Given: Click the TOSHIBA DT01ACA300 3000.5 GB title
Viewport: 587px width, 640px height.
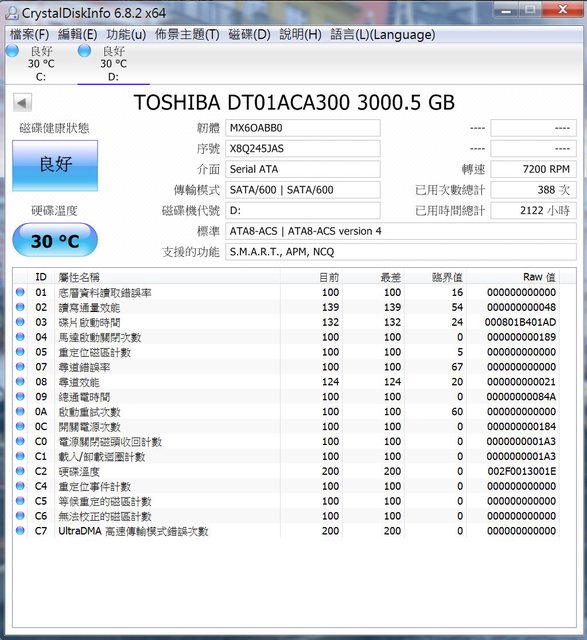Looking at the screenshot, I should click(294, 102).
